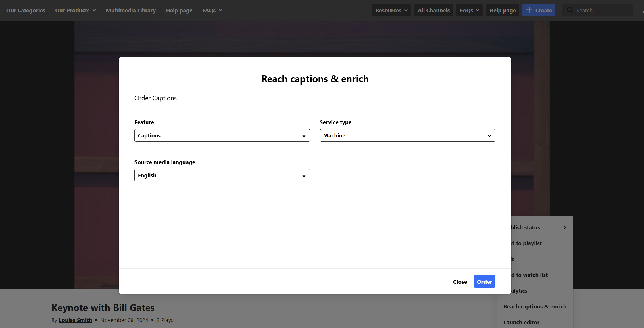Open the Louise Smith author link
This screenshot has width=644, height=328.
(75, 320)
